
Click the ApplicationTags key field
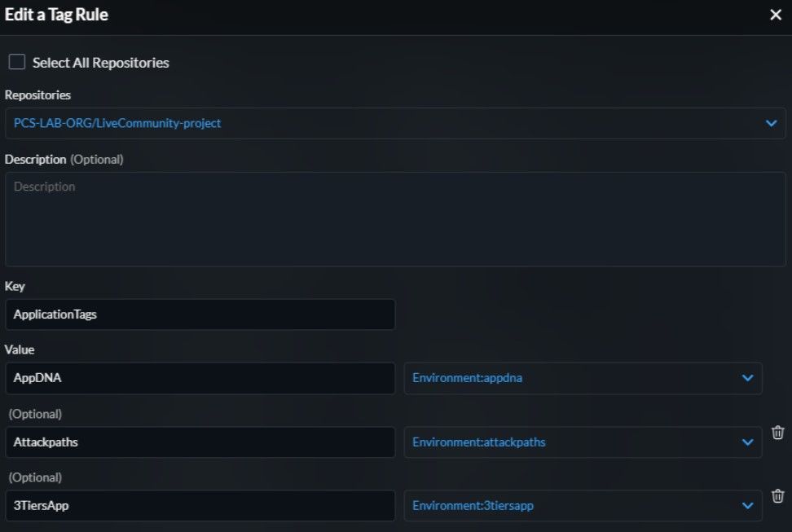coord(200,314)
